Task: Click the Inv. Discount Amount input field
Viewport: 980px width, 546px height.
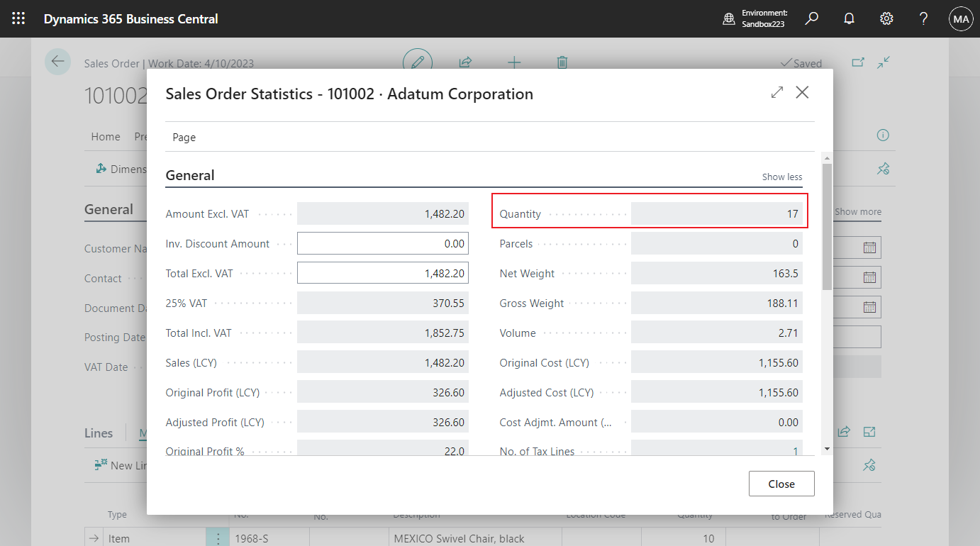Action: pos(383,243)
